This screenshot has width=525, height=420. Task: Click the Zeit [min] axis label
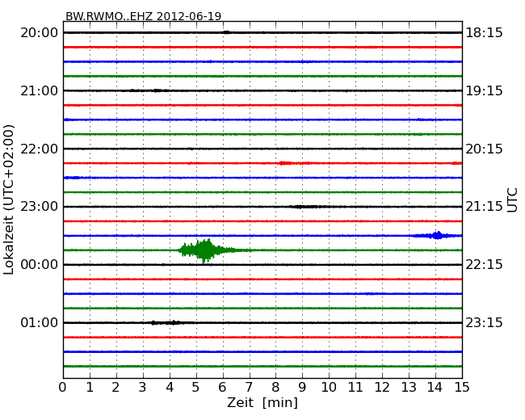tap(262, 402)
